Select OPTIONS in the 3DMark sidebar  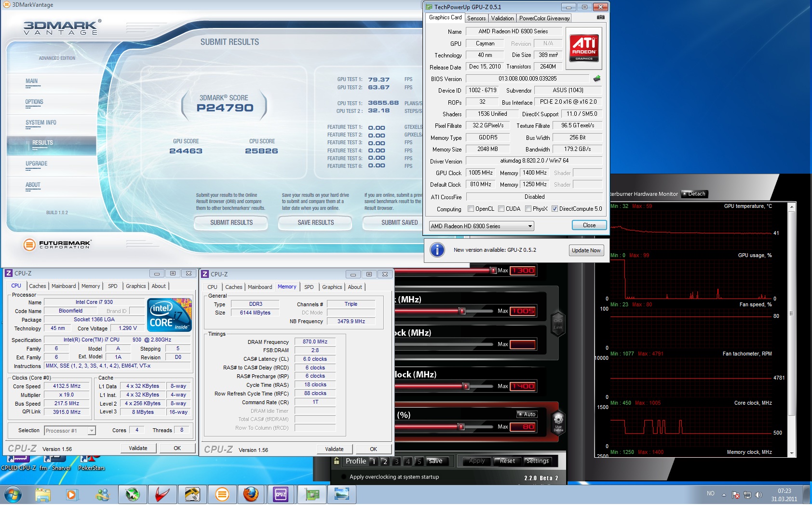click(x=34, y=102)
